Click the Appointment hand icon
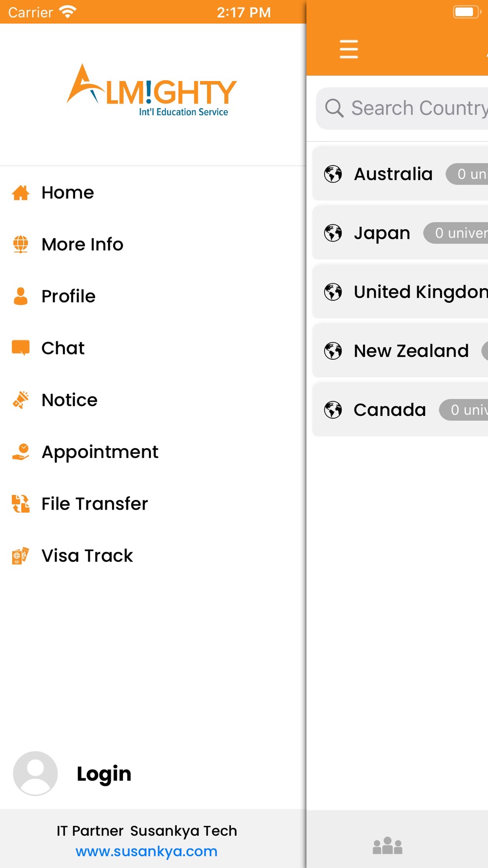 (20, 452)
